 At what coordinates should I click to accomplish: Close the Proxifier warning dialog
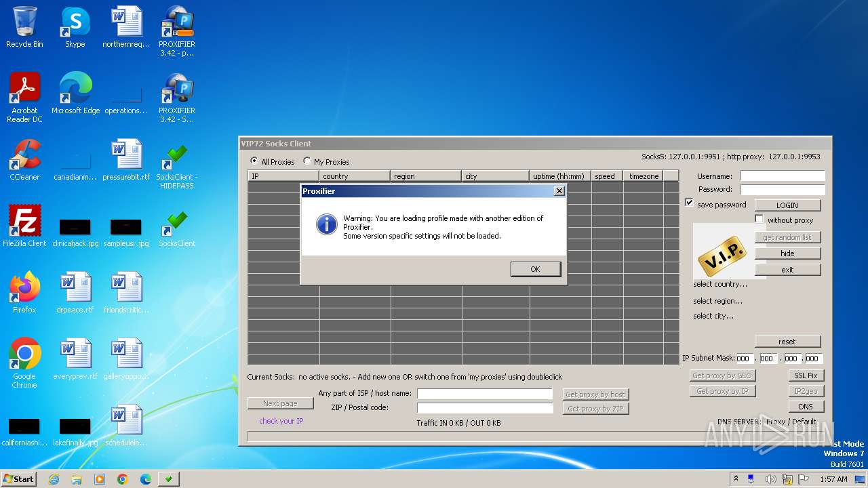pyautogui.click(x=559, y=191)
